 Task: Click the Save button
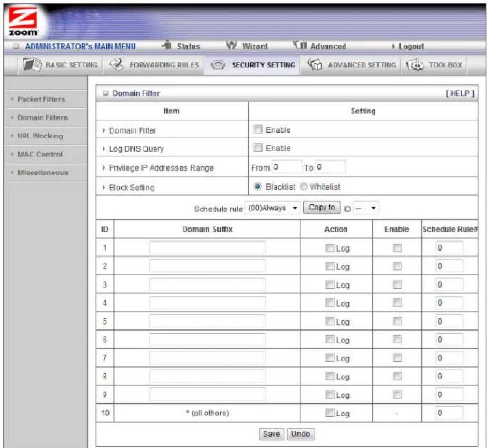tap(272, 434)
